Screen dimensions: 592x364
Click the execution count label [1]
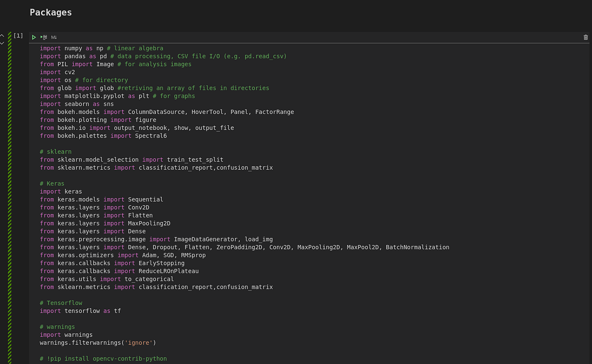[x=18, y=35]
